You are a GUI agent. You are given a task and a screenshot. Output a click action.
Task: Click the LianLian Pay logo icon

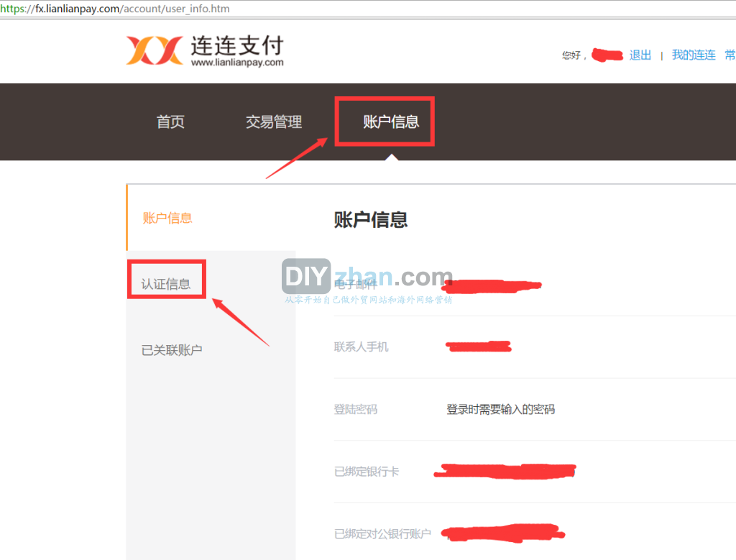(155, 50)
